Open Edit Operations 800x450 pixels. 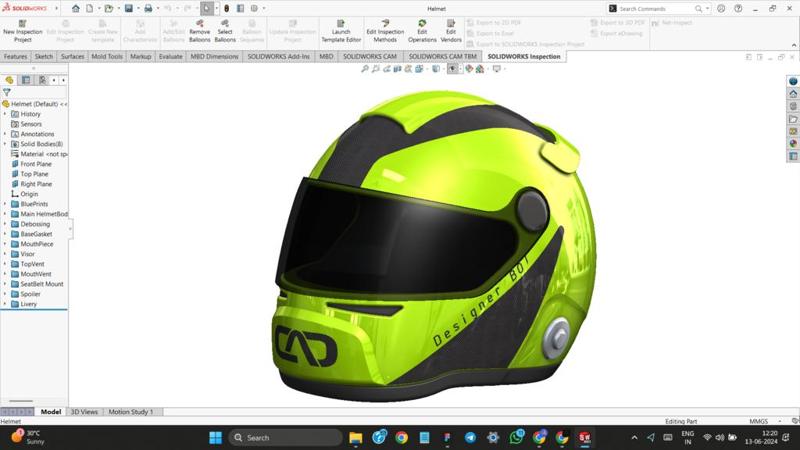pos(422,32)
